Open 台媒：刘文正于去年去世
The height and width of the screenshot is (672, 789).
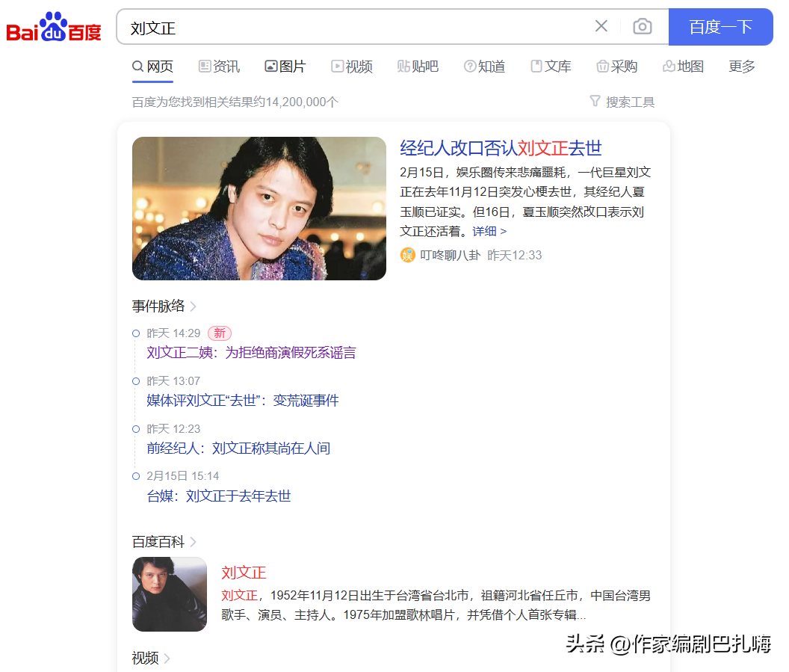pos(219,496)
